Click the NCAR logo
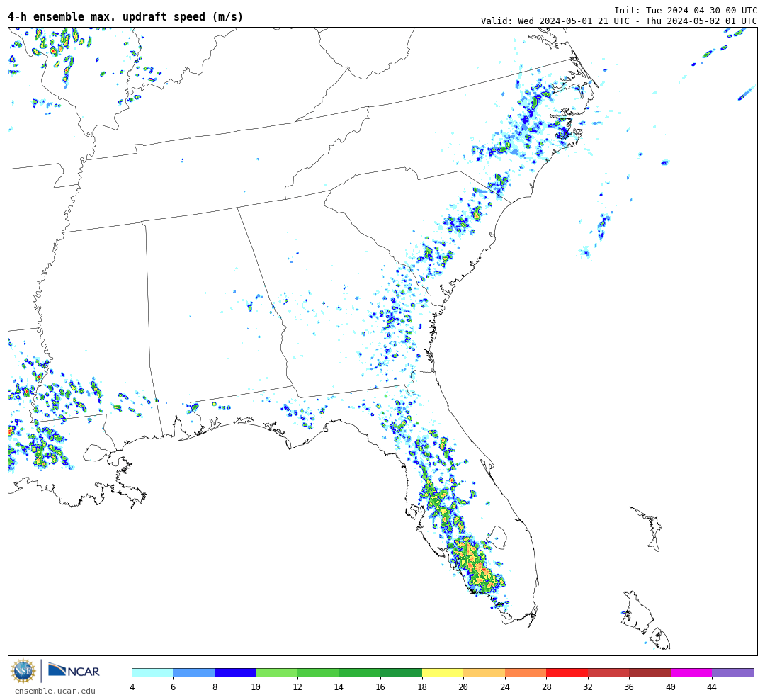 coord(74,670)
